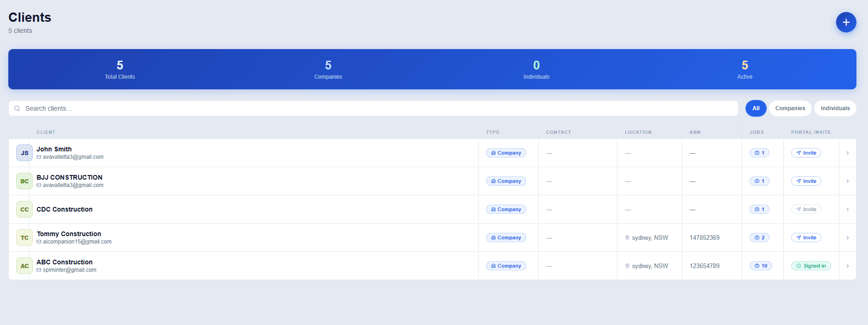Send portal invite to BJJ CONSTRUCTION
This screenshot has width=868, height=325.
(x=806, y=181)
